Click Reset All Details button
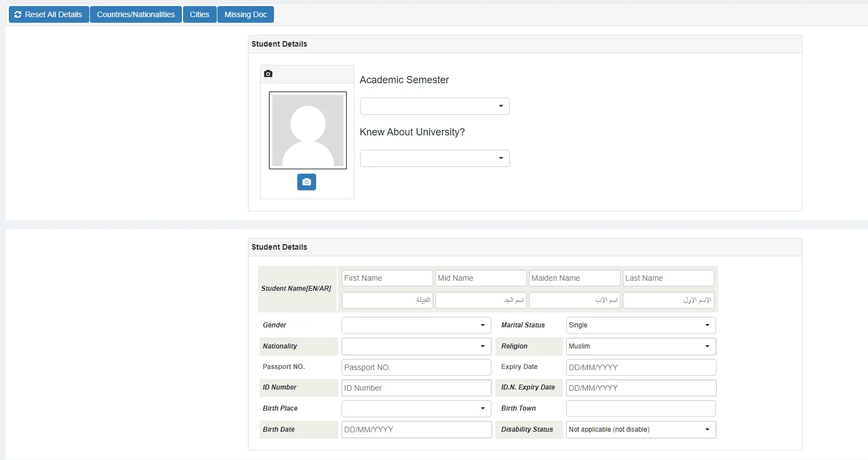The width and height of the screenshot is (868, 460). coord(49,14)
